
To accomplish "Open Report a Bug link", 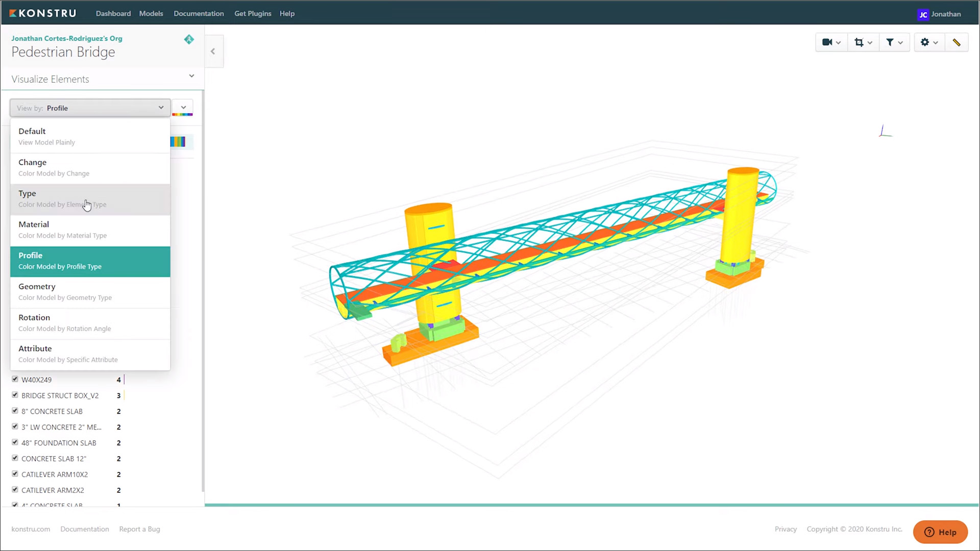I will coord(139,529).
